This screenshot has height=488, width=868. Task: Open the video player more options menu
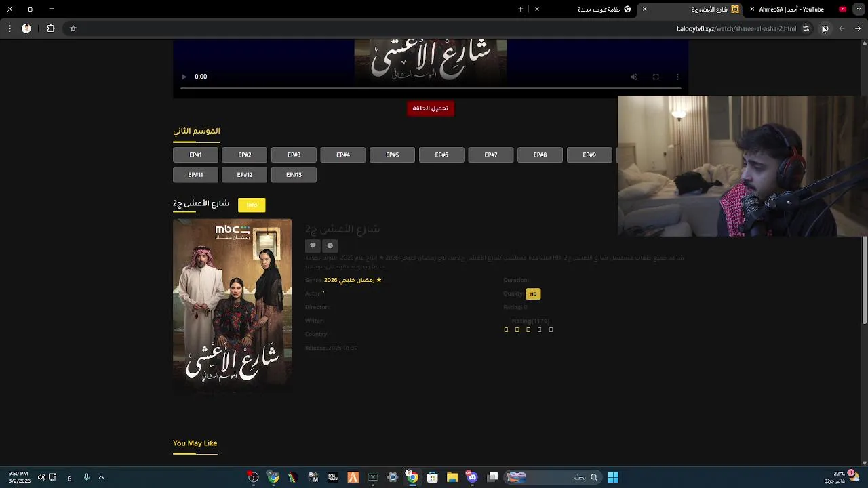(x=677, y=77)
